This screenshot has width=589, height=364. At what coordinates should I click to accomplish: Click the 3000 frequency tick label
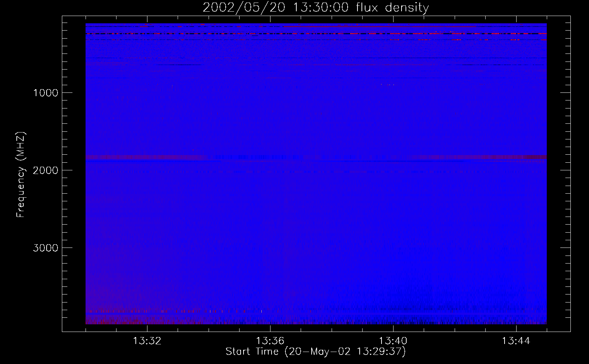pos(46,248)
